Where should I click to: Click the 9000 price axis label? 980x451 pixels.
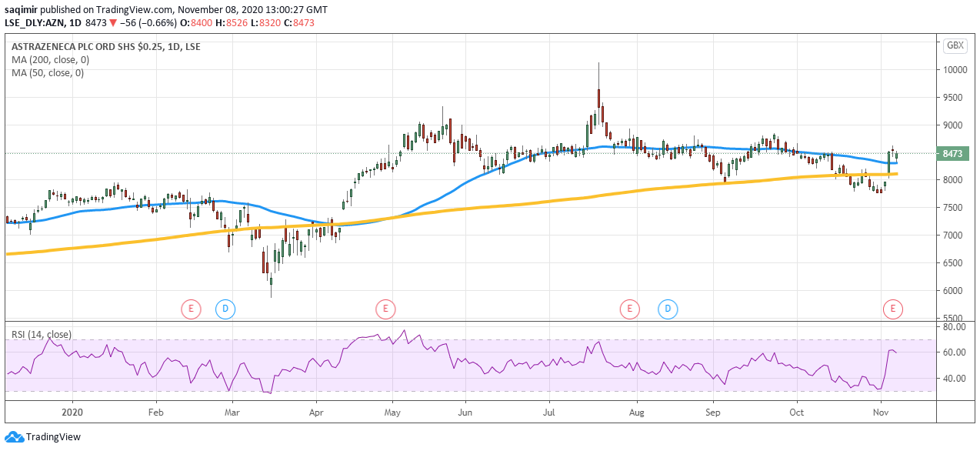pos(954,125)
